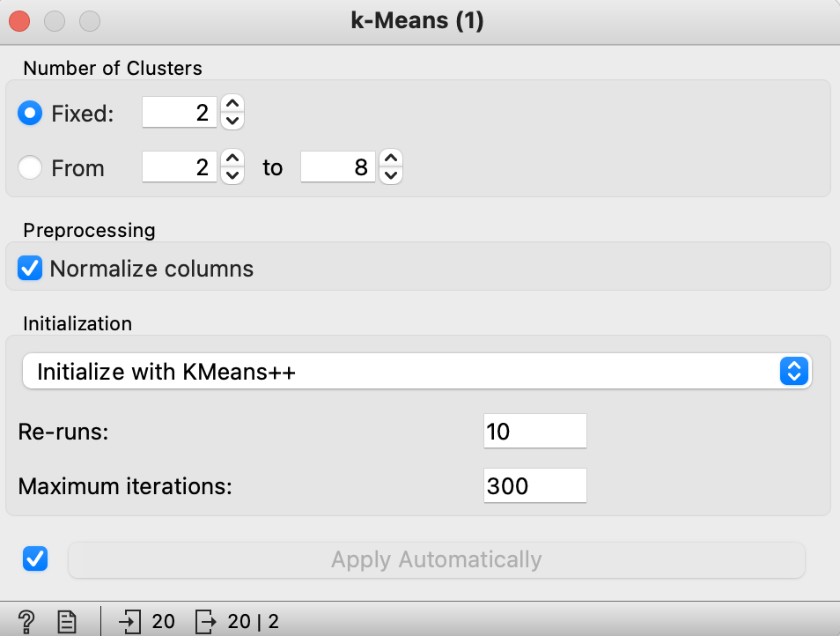This screenshot has width=840, height=636.
Task: Click the 'Initialization' heading
Action: (x=77, y=323)
